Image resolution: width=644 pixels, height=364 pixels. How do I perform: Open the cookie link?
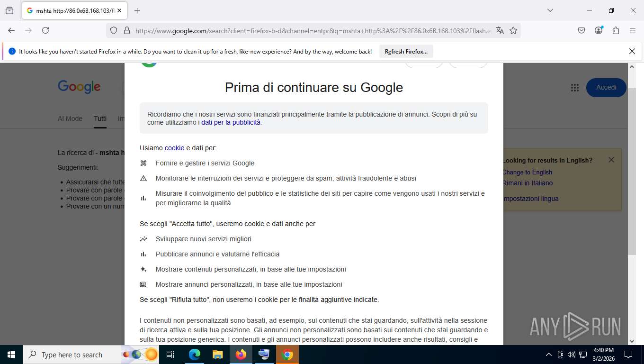tap(174, 148)
